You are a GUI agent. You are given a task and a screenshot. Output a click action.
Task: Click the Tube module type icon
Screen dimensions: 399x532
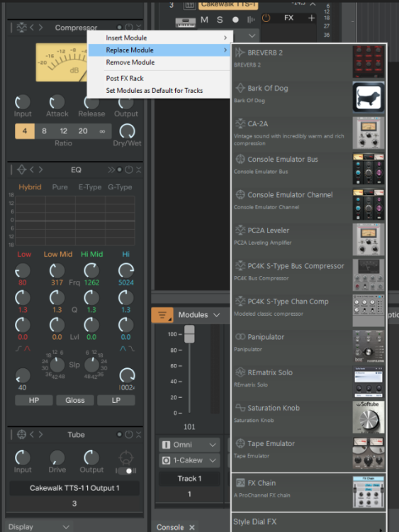tap(21, 434)
